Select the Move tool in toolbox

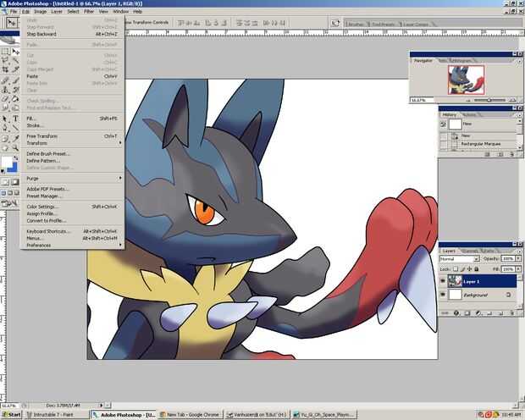coord(15,52)
